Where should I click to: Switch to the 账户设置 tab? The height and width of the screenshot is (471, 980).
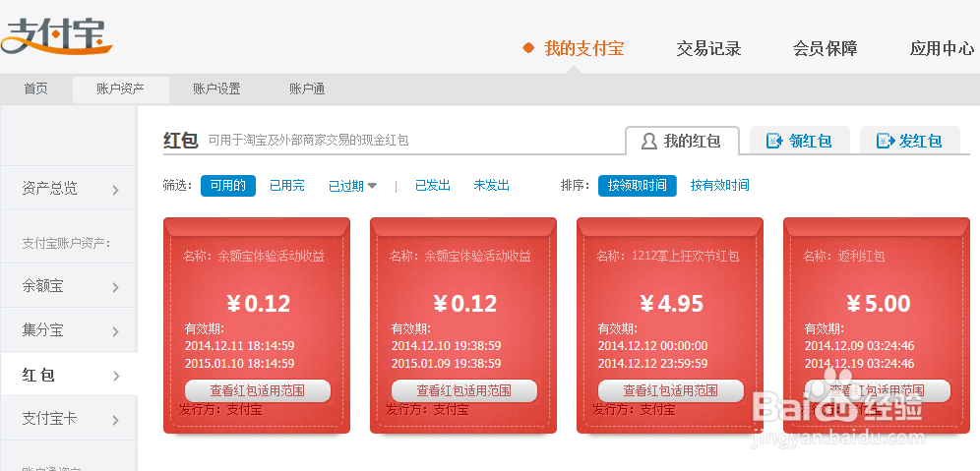point(216,89)
